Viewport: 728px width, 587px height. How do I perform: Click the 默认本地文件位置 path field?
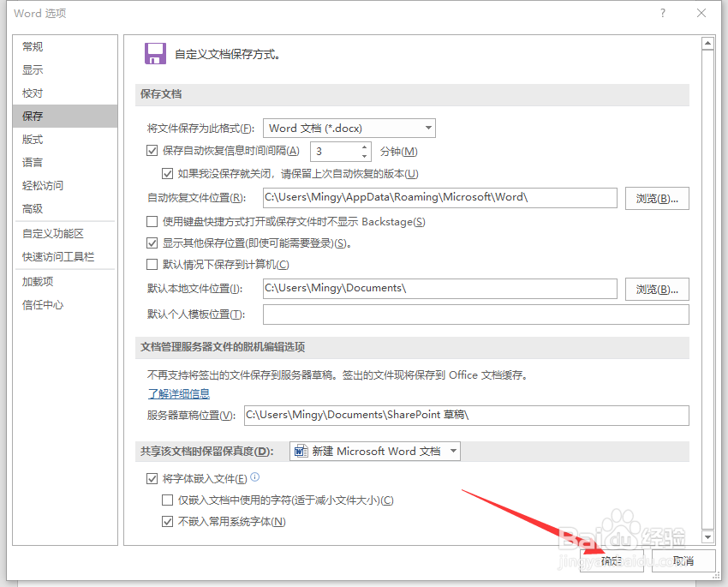pyautogui.click(x=439, y=289)
